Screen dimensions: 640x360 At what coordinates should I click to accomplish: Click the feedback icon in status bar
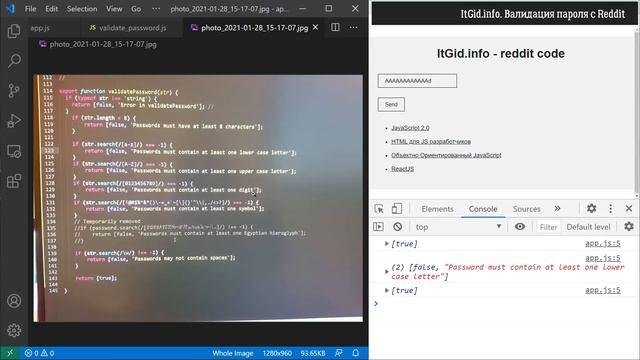click(338, 353)
